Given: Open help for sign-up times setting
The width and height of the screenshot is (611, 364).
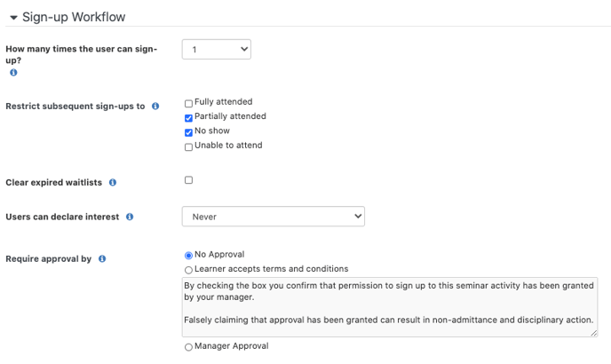Looking at the screenshot, I should [x=13, y=73].
